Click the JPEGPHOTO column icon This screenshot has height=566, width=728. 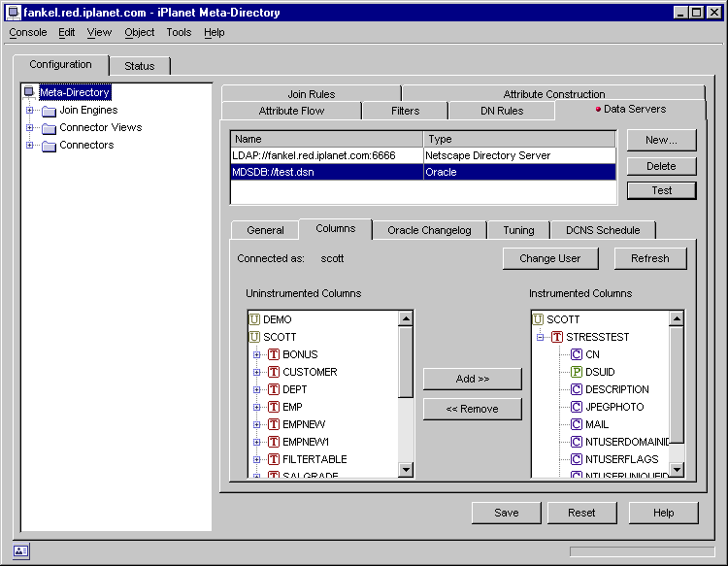pyautogui.click(x=577, y=407)
